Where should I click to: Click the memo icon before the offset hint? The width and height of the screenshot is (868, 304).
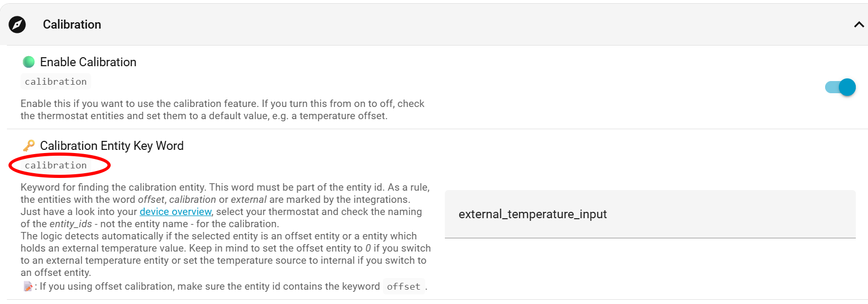(x=28, y=287)
